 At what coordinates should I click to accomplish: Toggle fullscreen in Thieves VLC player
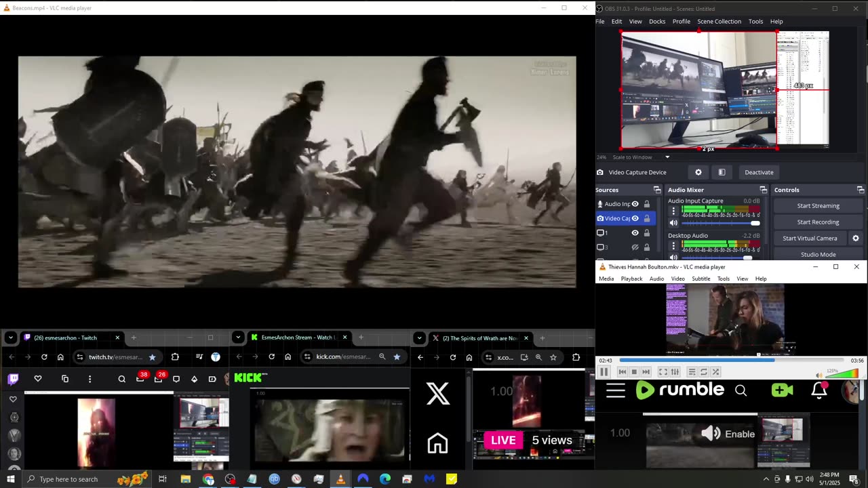[663, 371]
